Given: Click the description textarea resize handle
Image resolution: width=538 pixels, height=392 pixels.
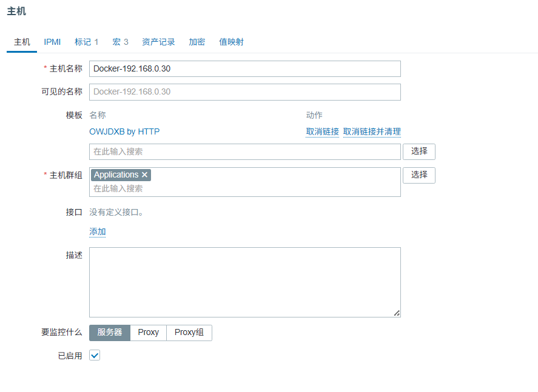Looking at the screenshot, I should coord(397,313).
